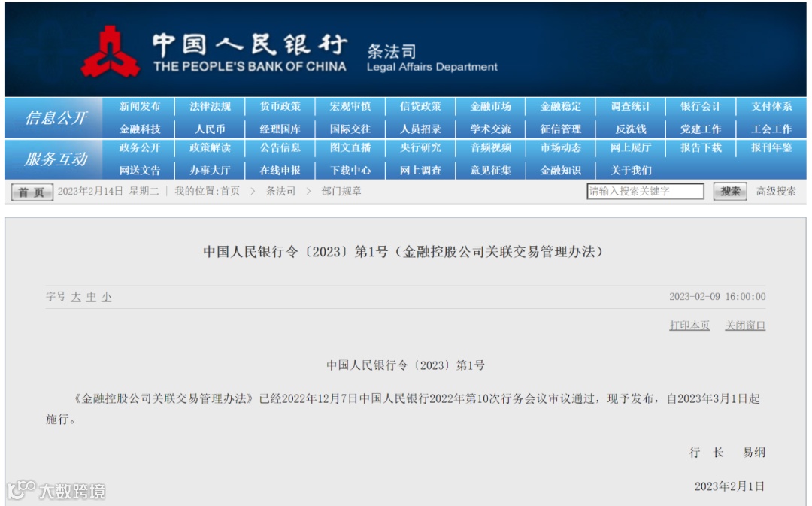
Task: Set font size to 中
Action: 91,297
